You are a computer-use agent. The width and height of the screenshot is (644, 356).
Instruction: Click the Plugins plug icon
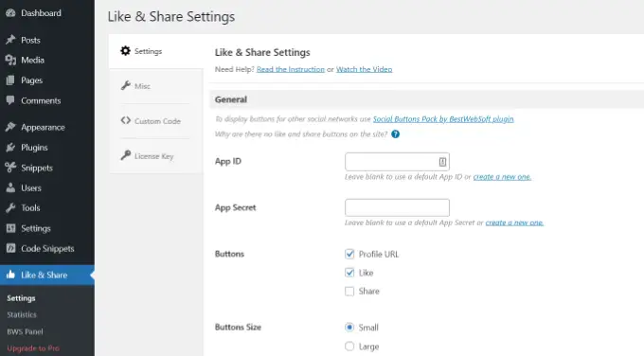point(10,147)
